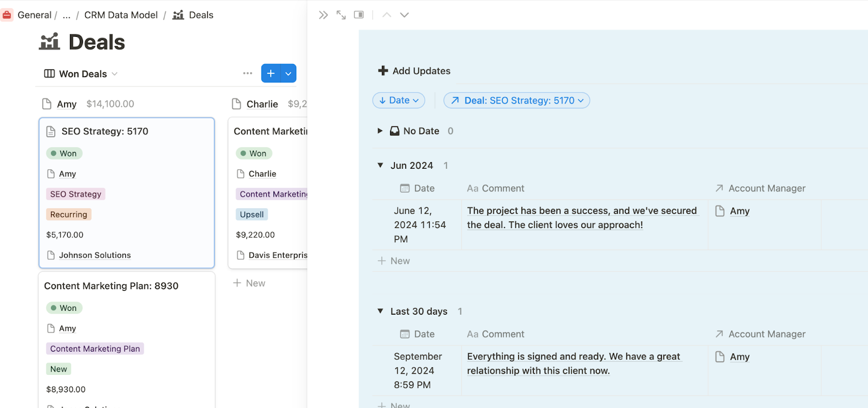This screenshot has width=868, height=408.
Task: Click Account Manager header in Last 30 days
Action: (761, 334)
